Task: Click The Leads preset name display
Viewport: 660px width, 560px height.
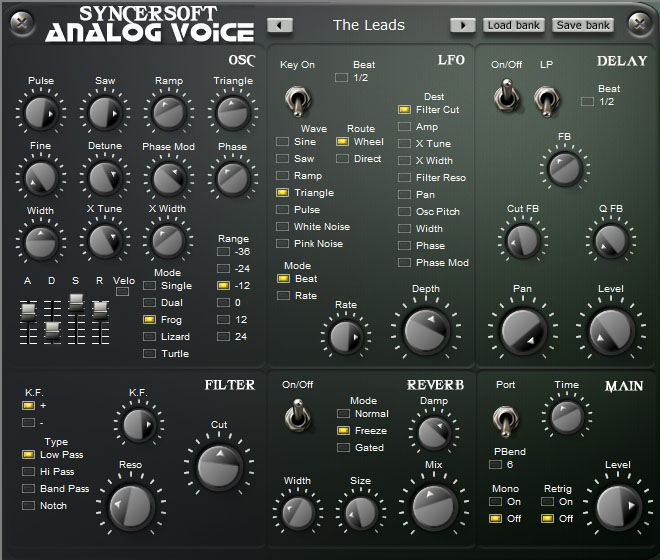Action: pyautogui.click(x=369, y=25)
